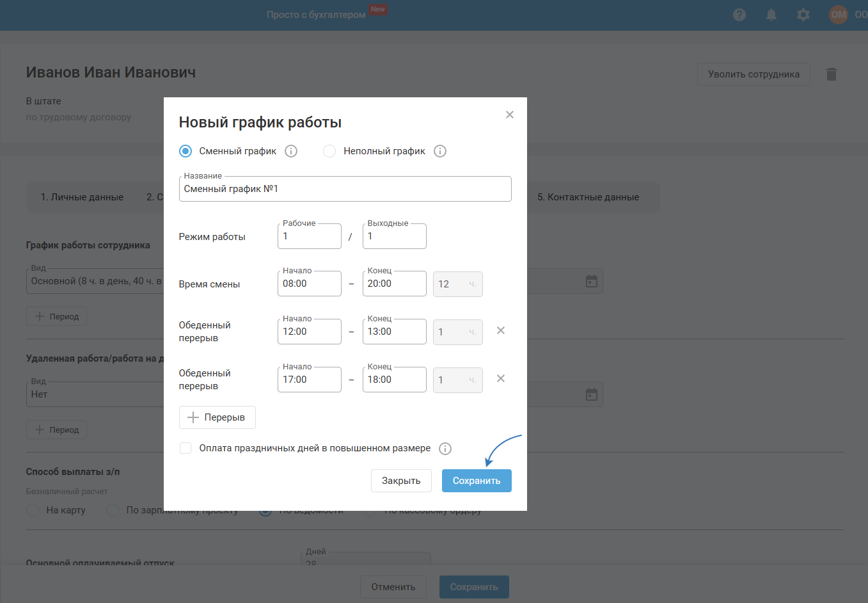Click the Название schedule name field

[x=345, y=189]
